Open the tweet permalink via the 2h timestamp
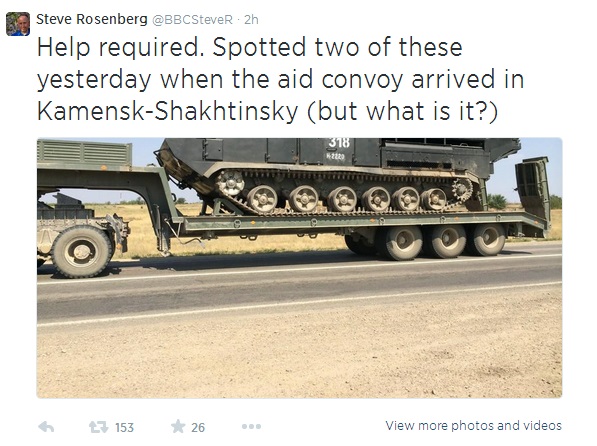Viewport: 597px width, 446px height. click(x=251, y=20)
